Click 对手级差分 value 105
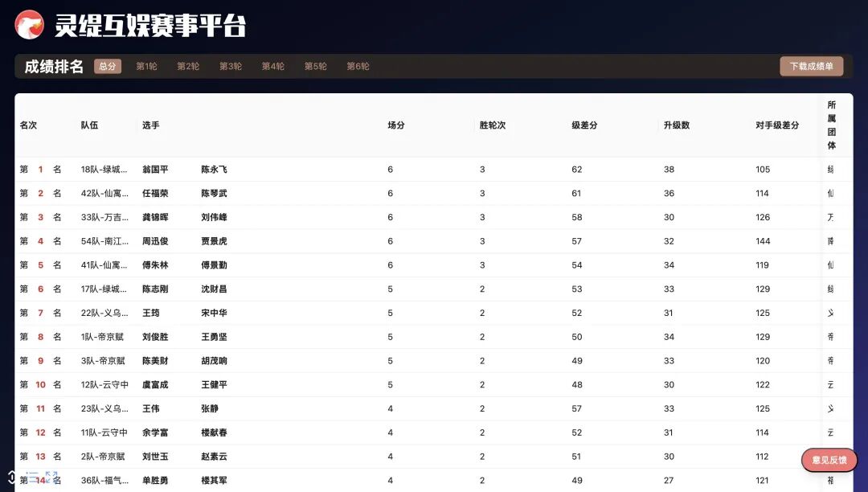The width and height of the screenshot is (868, 492). [x=763, y=170]
